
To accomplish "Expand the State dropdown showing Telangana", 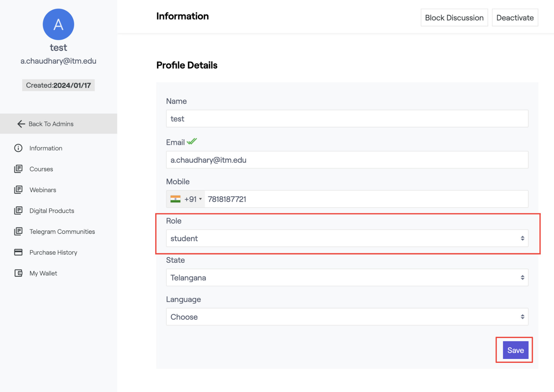I will 347,278.
